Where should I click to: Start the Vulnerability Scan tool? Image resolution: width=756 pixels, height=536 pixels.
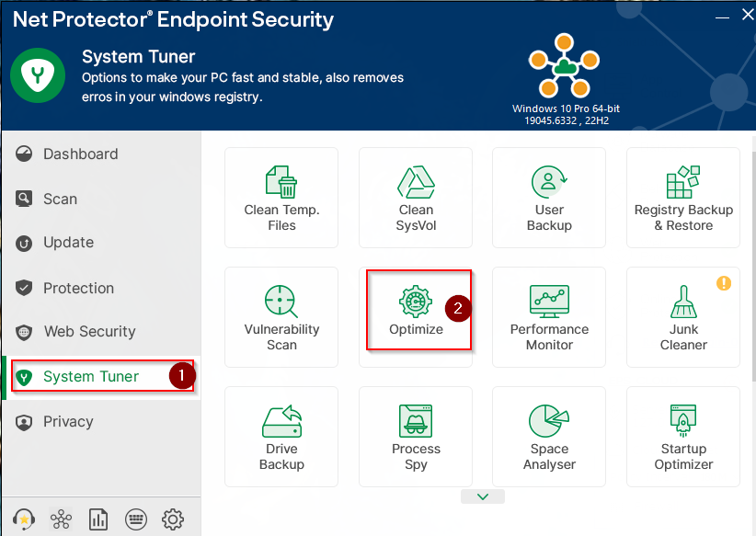281,317
